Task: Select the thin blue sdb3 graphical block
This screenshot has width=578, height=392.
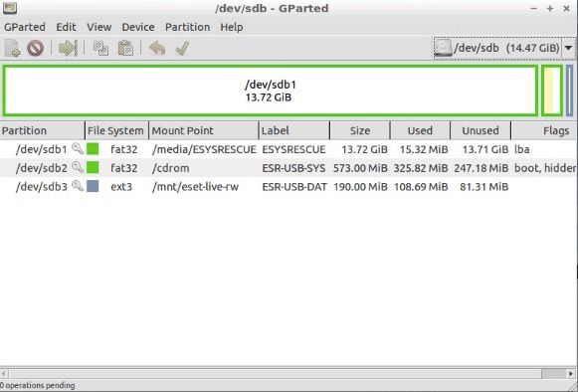Action: tap(569, 91)
